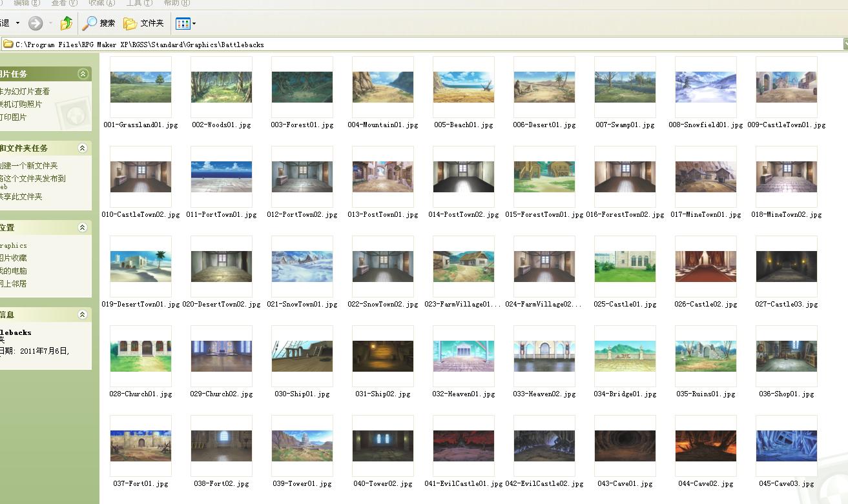Click the Forward navigation arrow button
The width and height of the screenshot is (848, 504).
click(36, 23)
